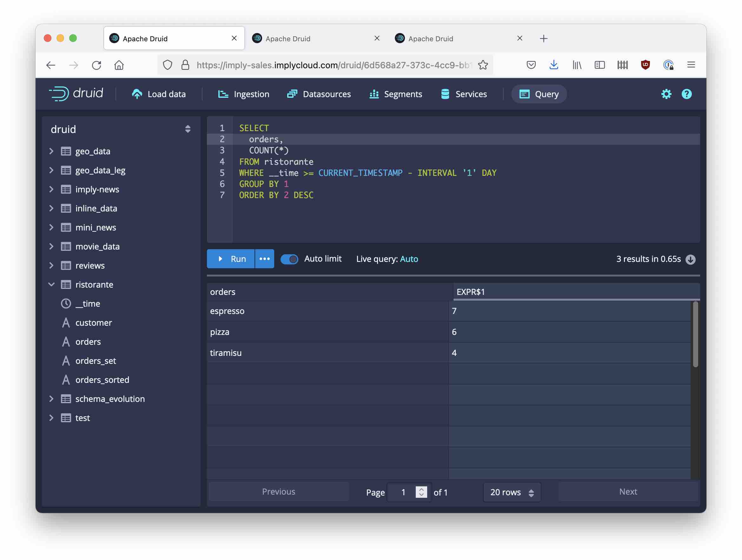
Task: Open the druid schema selector
Action: click(188, 129)
